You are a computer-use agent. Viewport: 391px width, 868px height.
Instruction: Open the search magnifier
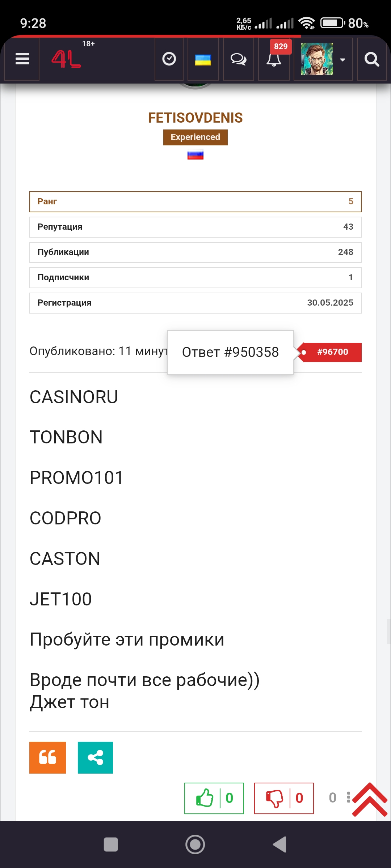(x=372, y=59)
